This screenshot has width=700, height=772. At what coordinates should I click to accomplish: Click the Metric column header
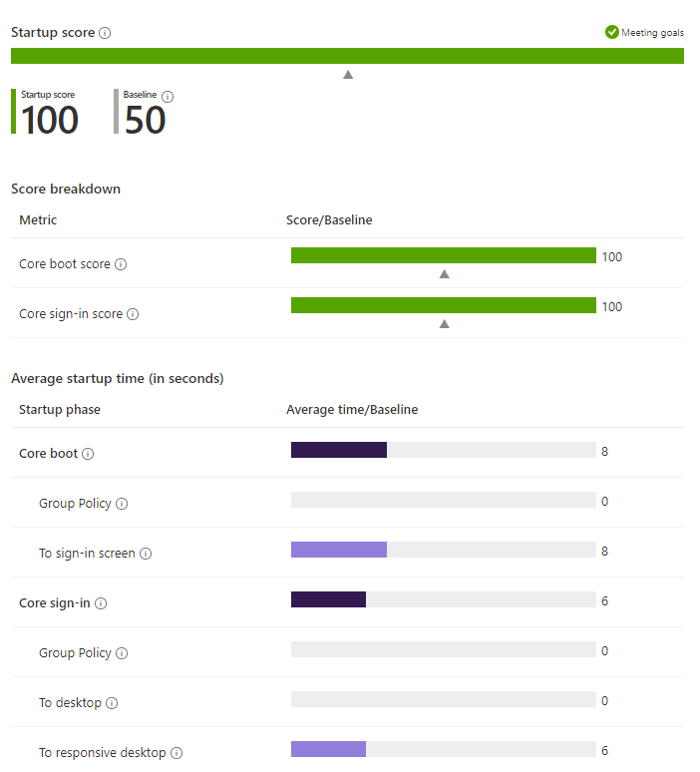[38, 220]
